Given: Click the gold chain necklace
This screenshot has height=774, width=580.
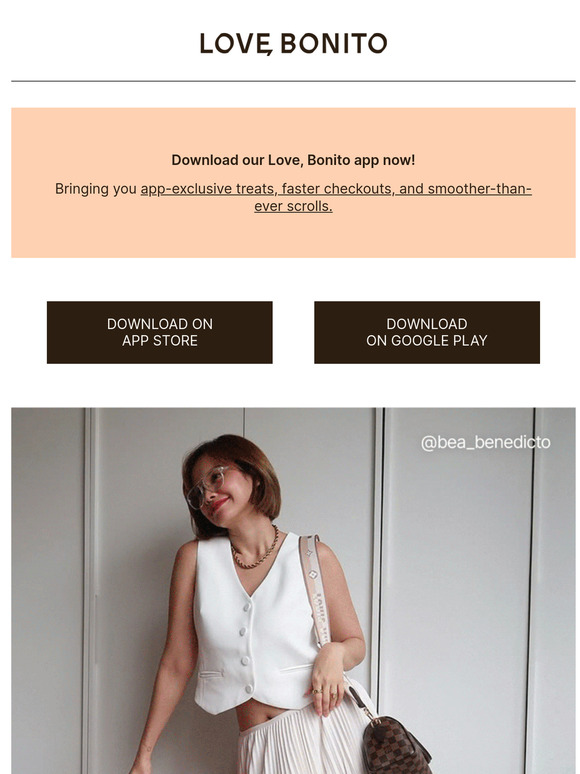Looking at the screenshot, I should (x=256, y=550).
